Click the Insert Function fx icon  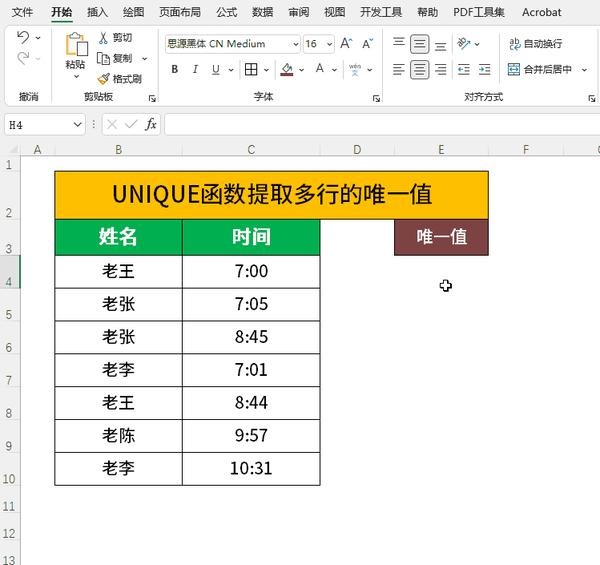coord(150,124)
